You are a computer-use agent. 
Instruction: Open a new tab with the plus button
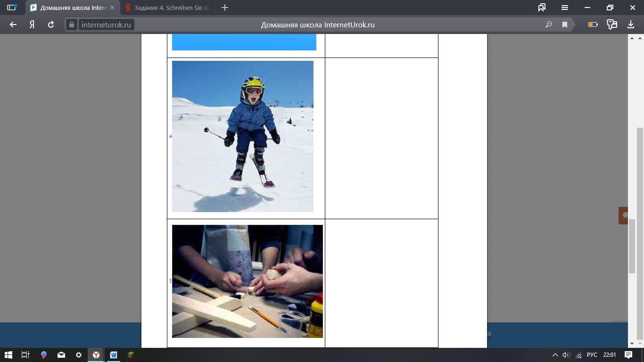(x=225, y=8)
